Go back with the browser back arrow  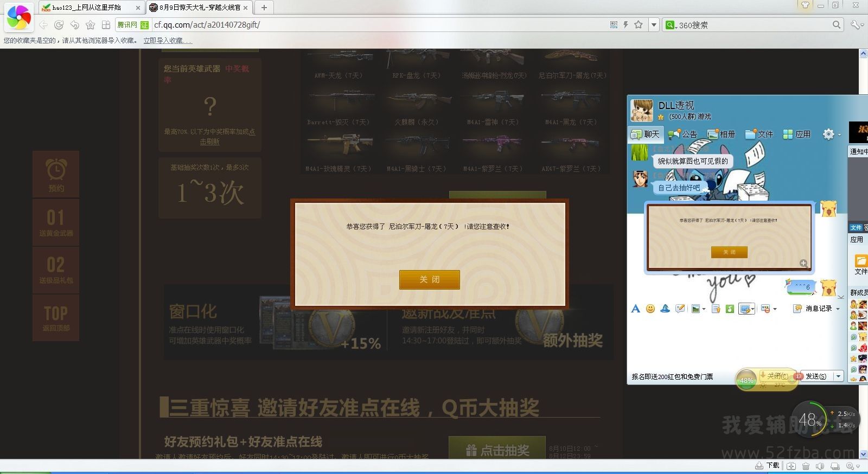coord(43,25)
